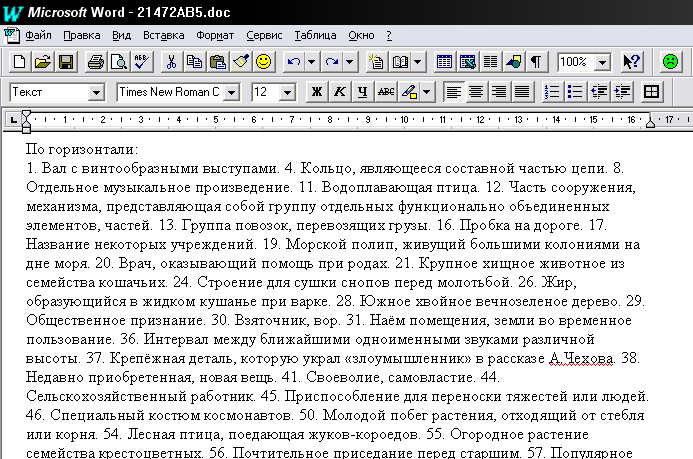This screenshot has width=693, height=459.
Task: Copy the selection
Action: pyautogui.click(x=194, y=62)
